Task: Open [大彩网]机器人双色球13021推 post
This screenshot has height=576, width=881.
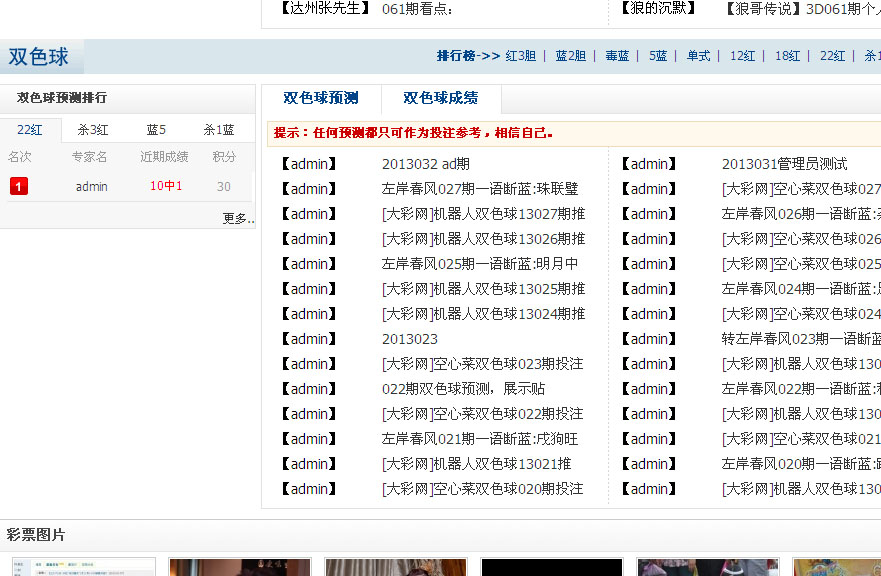Action: 476,464
